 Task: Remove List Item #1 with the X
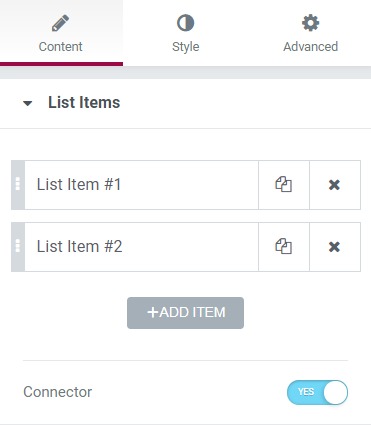[334, 185]
